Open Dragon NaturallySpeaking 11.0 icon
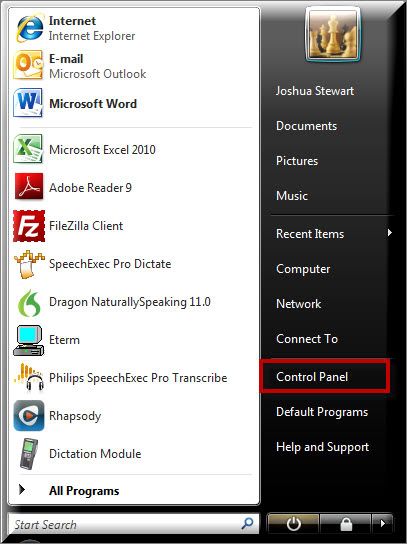407x544 pixels. click(x=29, y=303)
